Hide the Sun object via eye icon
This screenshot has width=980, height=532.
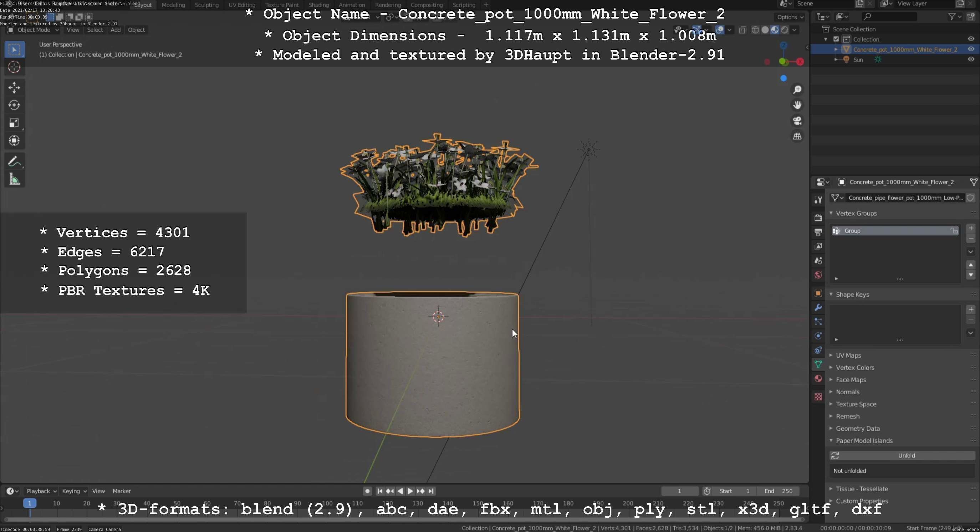tap(971, 59)
